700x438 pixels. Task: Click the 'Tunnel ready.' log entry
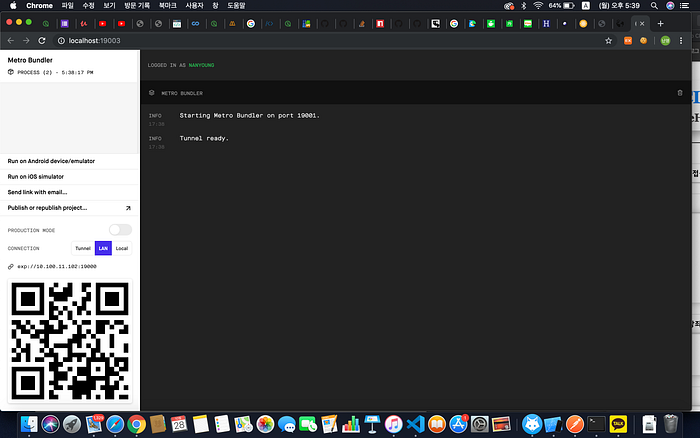click(204, 138)
